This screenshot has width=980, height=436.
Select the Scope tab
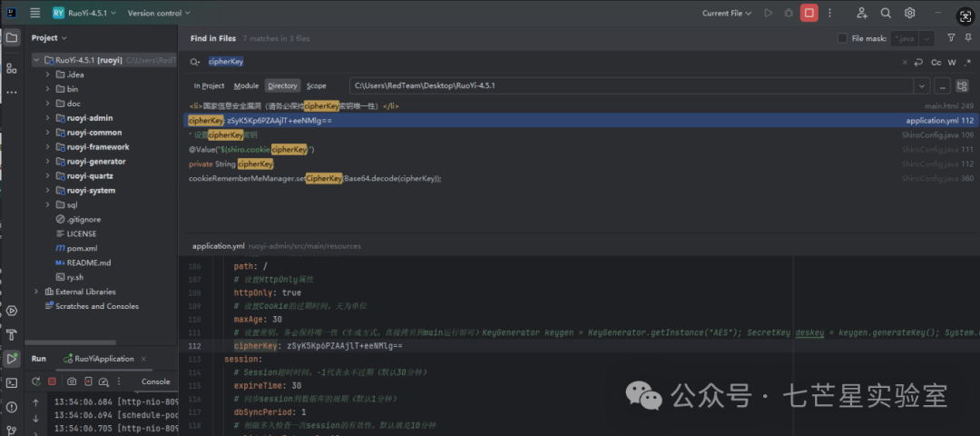pos(317,85)
